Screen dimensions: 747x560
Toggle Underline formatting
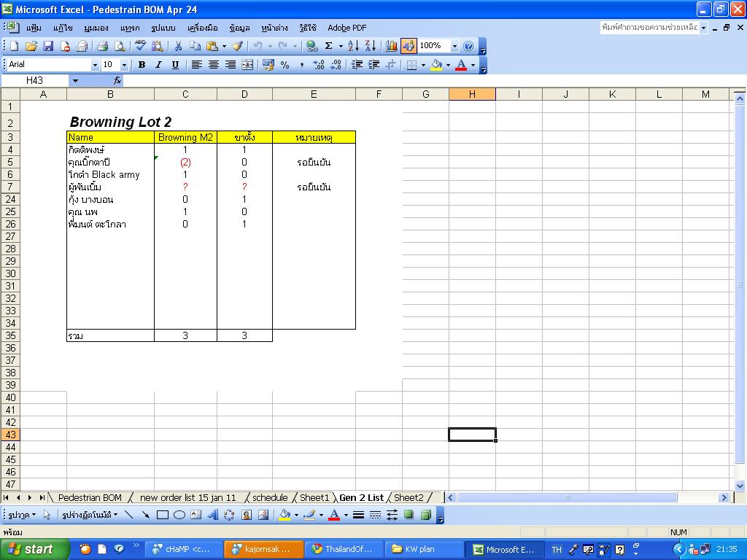click(x=175, y=65)
